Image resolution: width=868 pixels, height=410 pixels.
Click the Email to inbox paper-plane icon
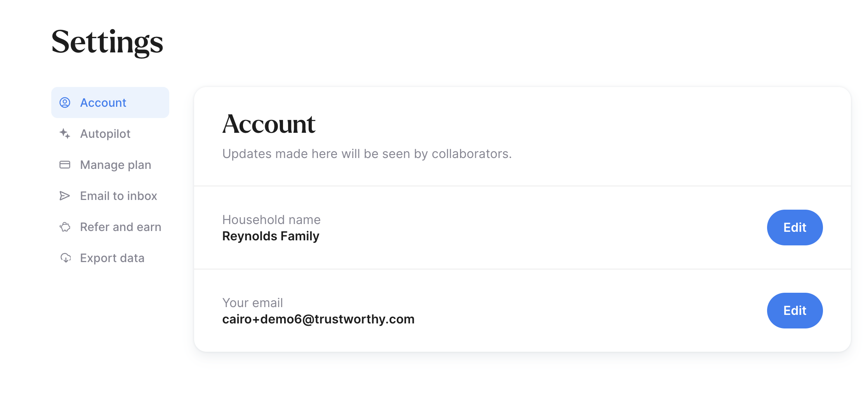click(x=65, y=196)
